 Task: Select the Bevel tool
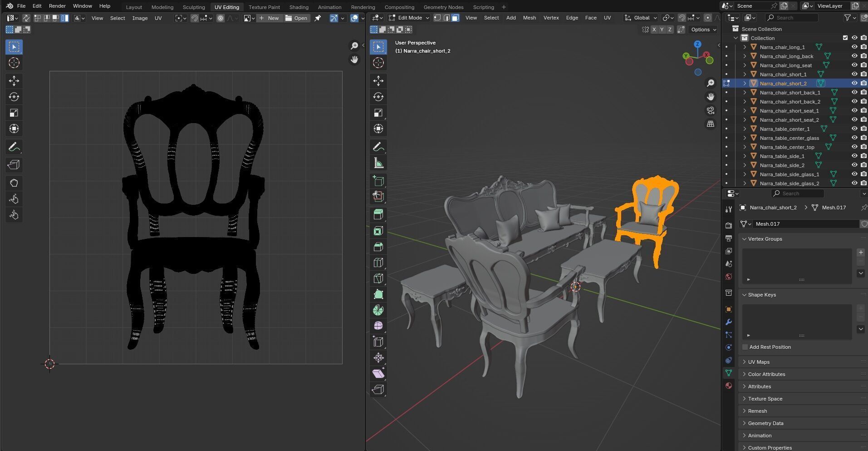click(x=378, y=247)
